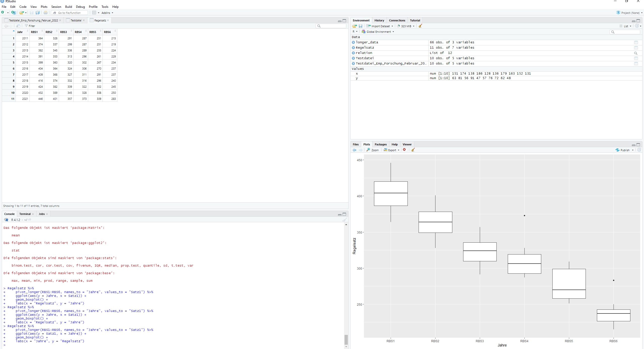This screenshot has height=349, width=644.
Task: Click the plot Zoom button
Action: 373,150
